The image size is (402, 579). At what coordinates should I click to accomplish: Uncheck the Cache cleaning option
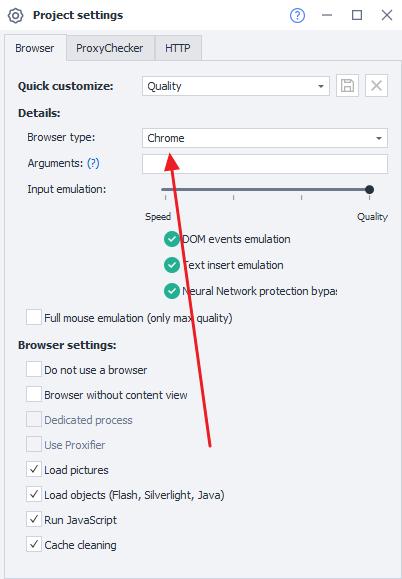click(x=34, y=544)
